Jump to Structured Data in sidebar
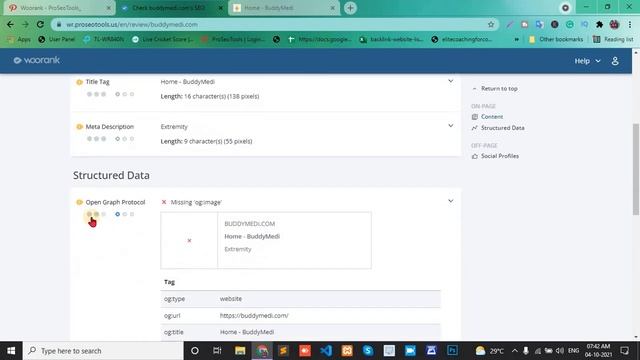Viewport: 640px width, 360px height. (502, 128)
